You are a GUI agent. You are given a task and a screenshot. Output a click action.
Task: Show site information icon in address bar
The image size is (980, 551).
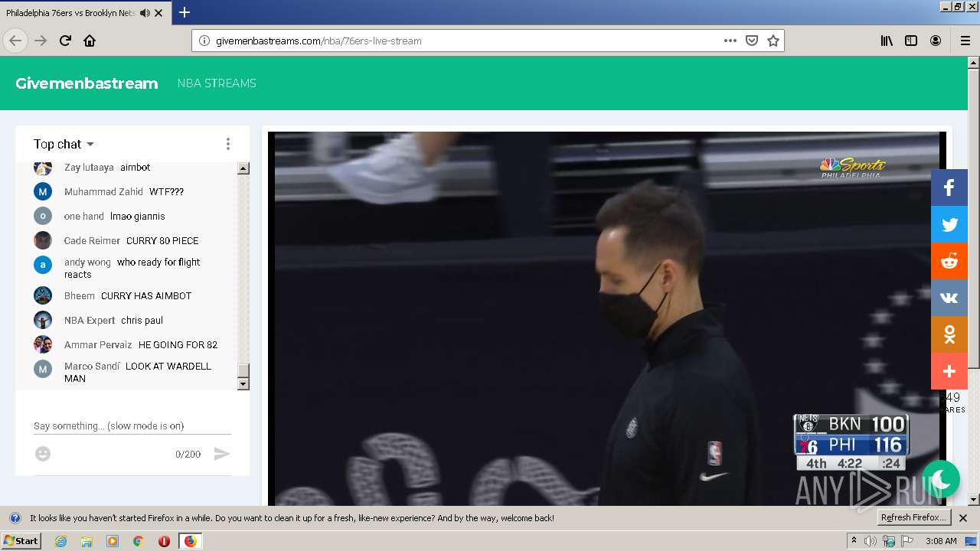click(204, 41)
